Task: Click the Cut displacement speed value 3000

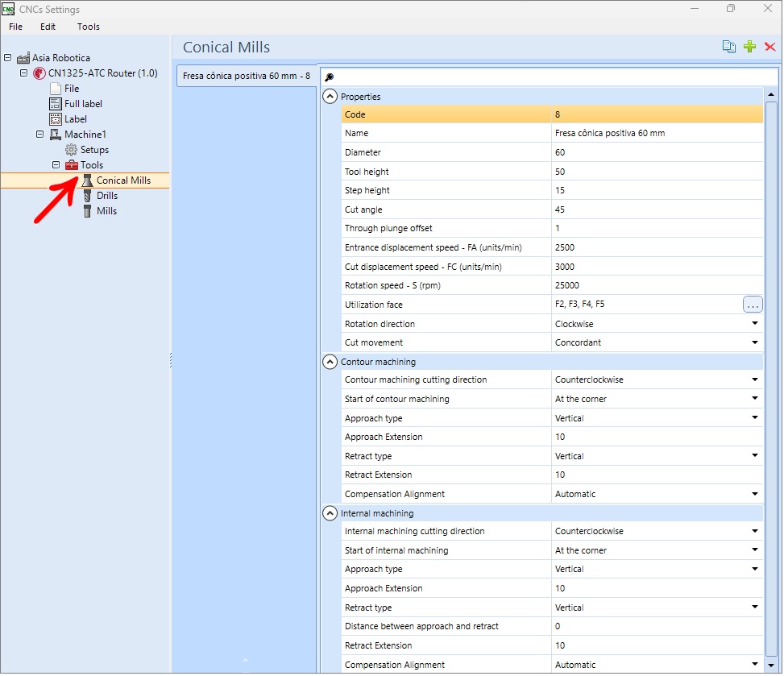Action: 656,267
